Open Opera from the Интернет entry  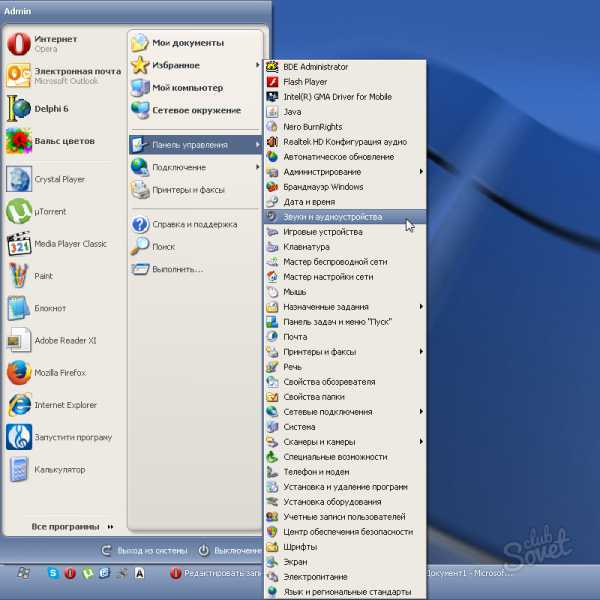point(63,44)
